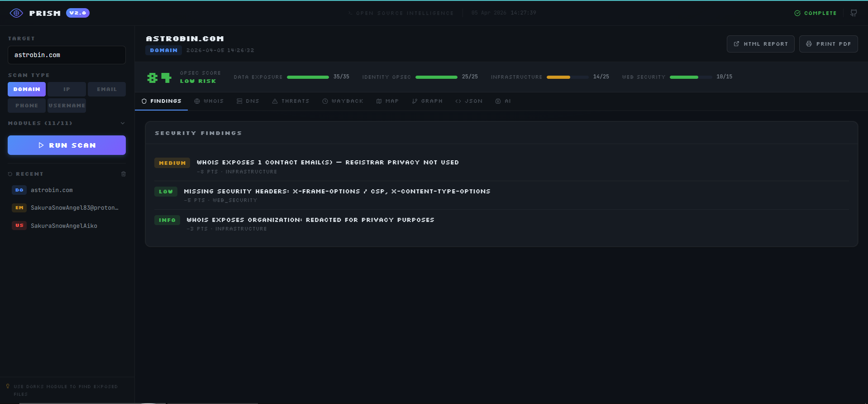Select the Phone scan type
This screenshot has width=868, height=404.
pyautogui.click(x=27, y=106)
